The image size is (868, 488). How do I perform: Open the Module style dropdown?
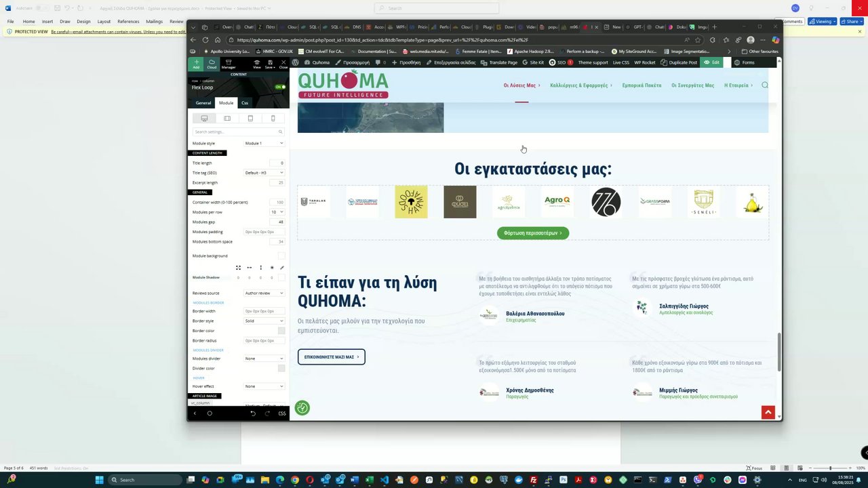[x=264, y=144]
